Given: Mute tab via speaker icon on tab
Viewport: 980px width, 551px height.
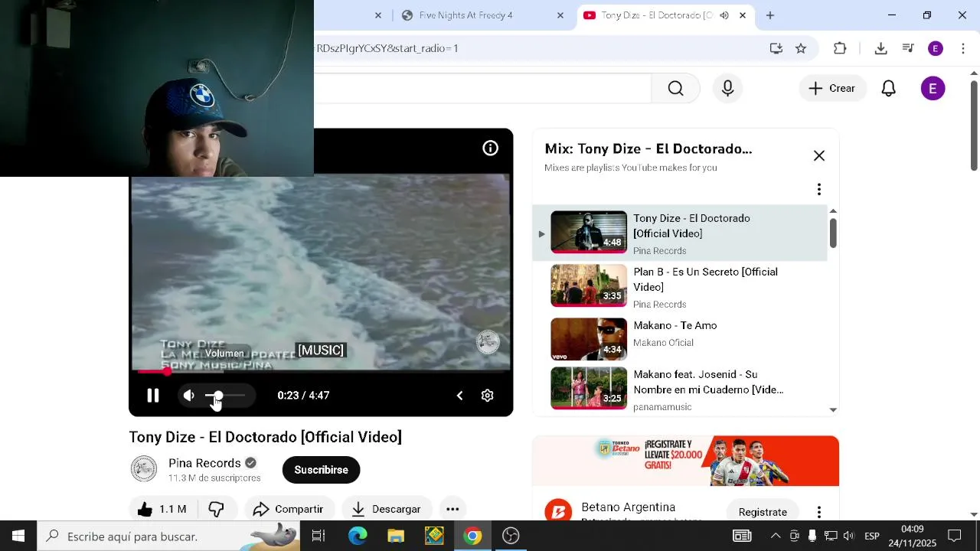Looking at the screenshot, I should tap(724, 15).
